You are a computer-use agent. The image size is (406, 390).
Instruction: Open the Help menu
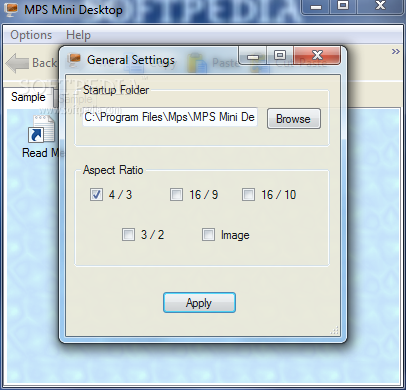pyautogui.click(x=78, y=35)
